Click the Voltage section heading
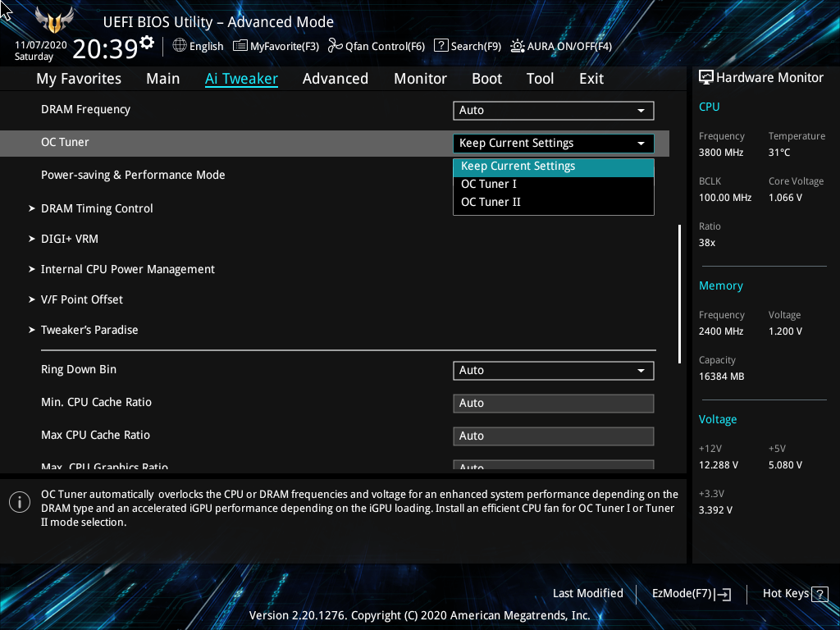 (x=717, y=419)
